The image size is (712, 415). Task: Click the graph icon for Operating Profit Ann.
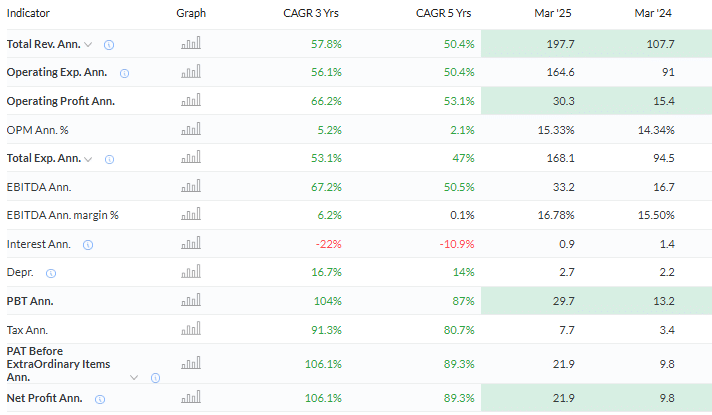click(x=190, y=101)
